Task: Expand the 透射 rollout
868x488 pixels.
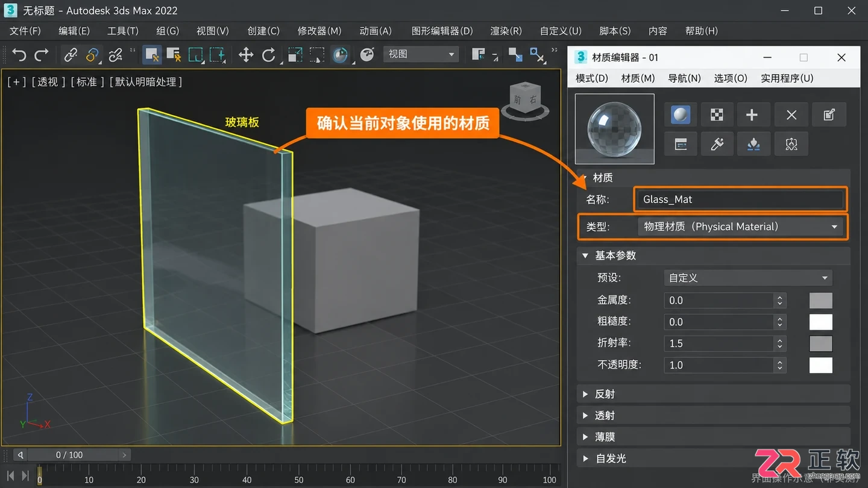Action: (x=714, y=416)
